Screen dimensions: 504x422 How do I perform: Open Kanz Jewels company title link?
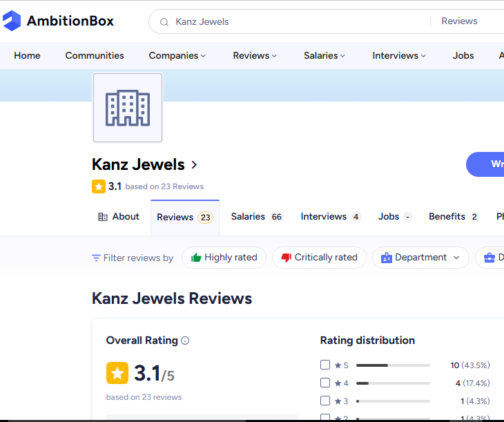point(138,164)
